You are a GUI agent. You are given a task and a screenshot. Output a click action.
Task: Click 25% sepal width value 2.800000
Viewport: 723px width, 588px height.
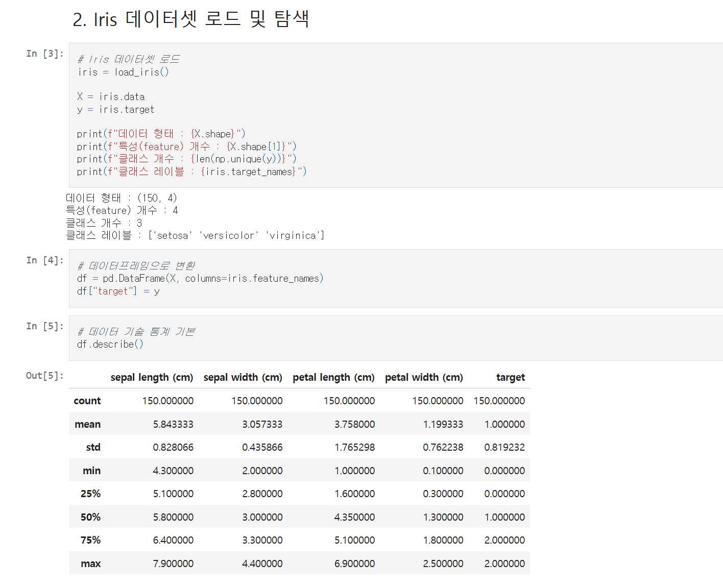coord(262,494)
